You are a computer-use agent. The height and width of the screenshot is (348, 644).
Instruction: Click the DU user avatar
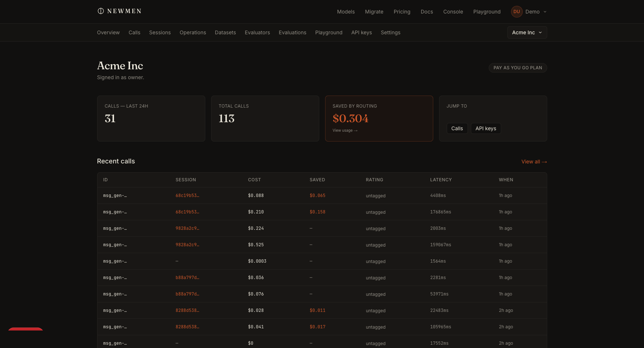pos(517,12)
